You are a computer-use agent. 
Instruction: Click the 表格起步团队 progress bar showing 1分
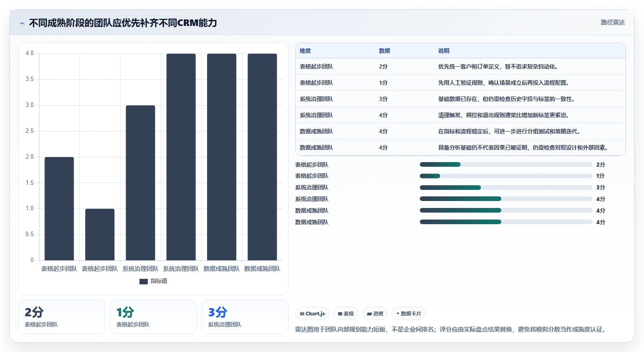(x=506, y=176)
